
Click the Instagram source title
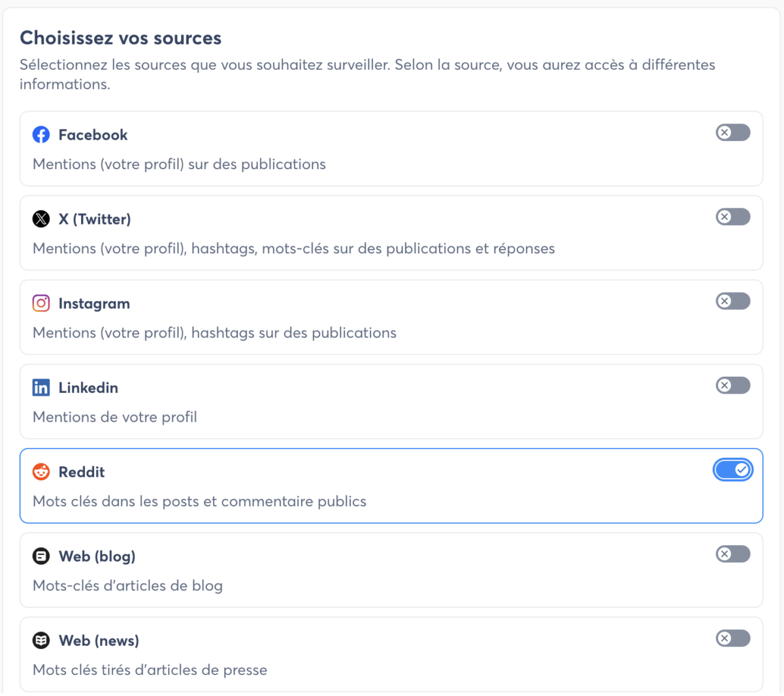point(94,304)
